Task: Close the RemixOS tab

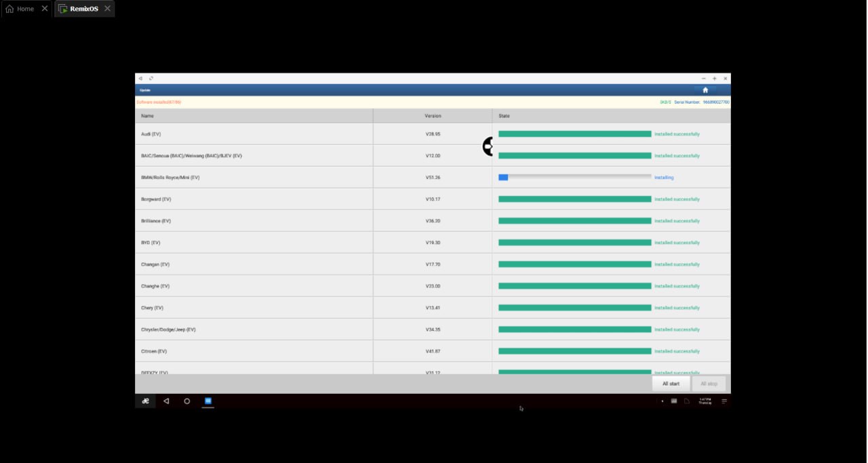Action: pyautogui.click(x=107, y=9)
